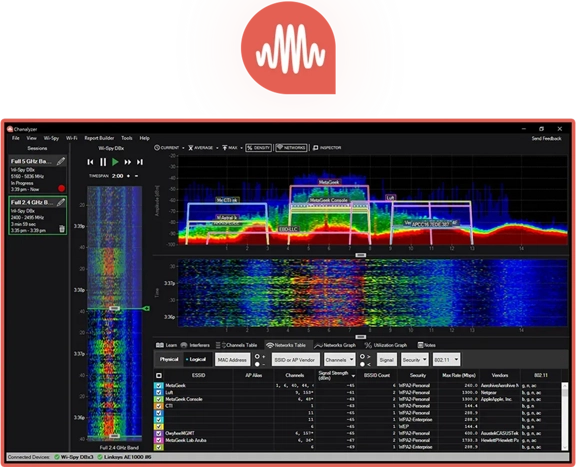
Task: Switch to the Interferers tab
Action: [x=195, y=345]
